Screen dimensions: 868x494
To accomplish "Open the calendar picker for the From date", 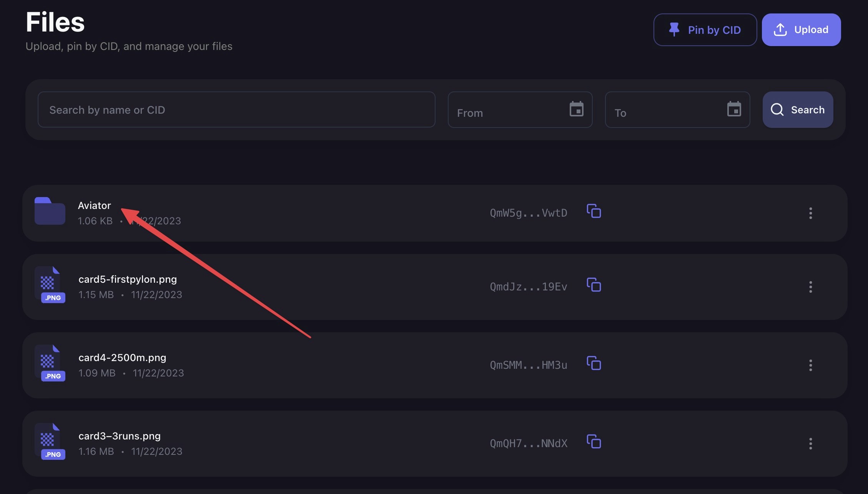I will [x=577, y=109].
